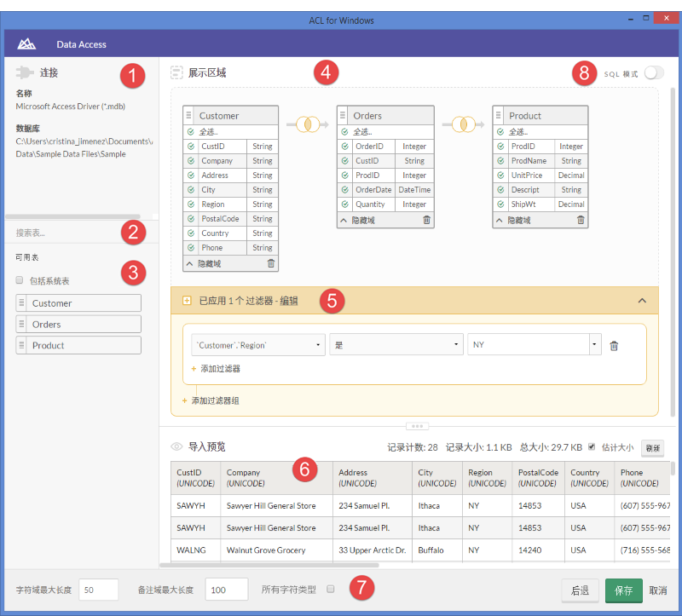Select Product in the available tables list
682x616 pixels.
pos(78,346)
